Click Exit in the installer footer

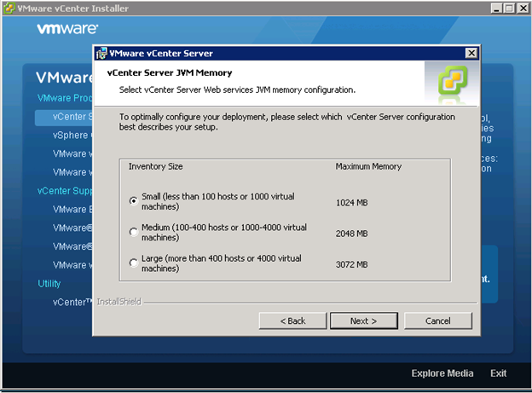[x=498, y=373]
